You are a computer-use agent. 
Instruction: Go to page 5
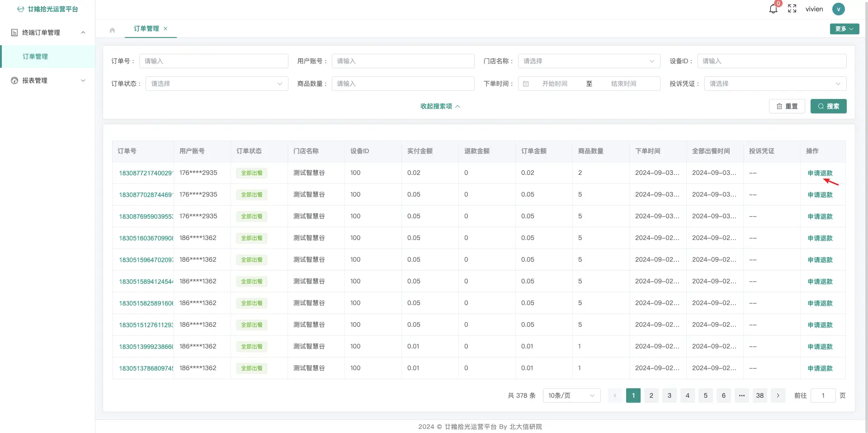[705, 395]
